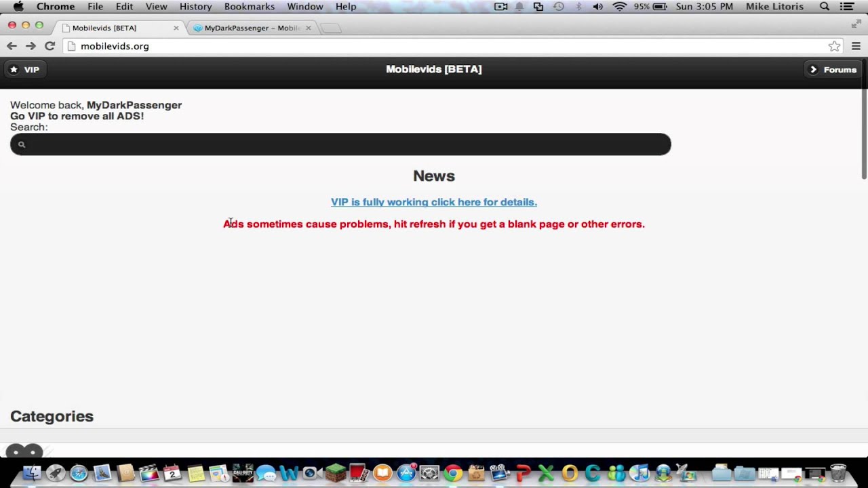Viewport: 868px width, 488px height.
Task: Launch PowerPoint red P in Dock
Action: click(523, 472)
